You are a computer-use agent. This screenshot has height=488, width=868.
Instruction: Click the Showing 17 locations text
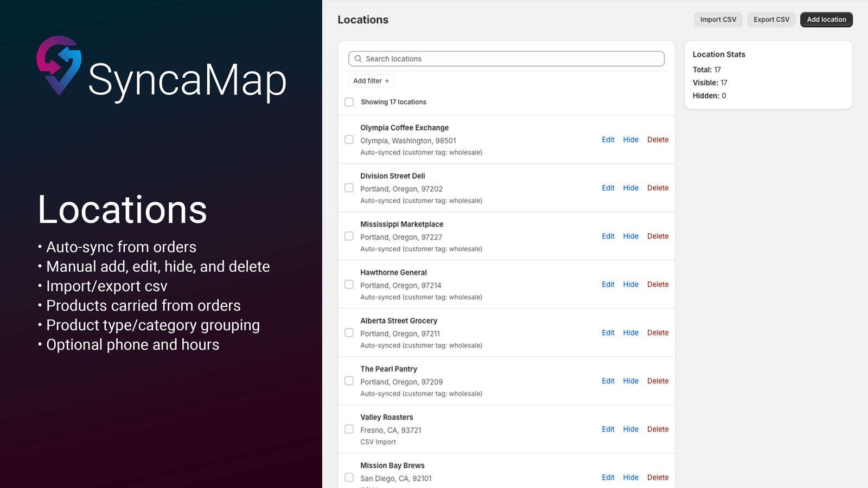click(x=394, y=102)
